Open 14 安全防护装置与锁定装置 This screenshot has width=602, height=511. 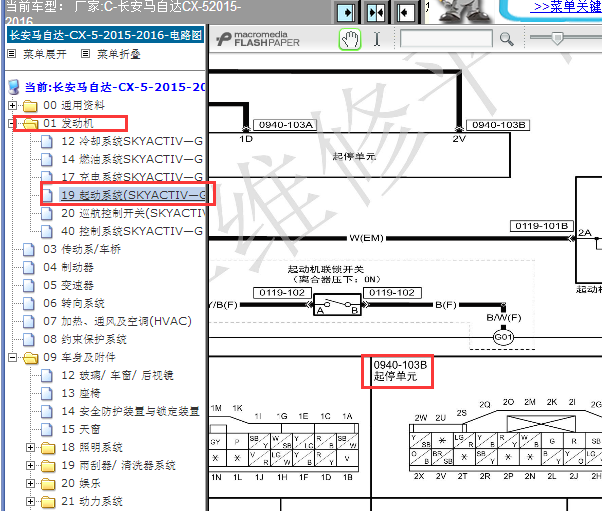(x=131, y=411)
